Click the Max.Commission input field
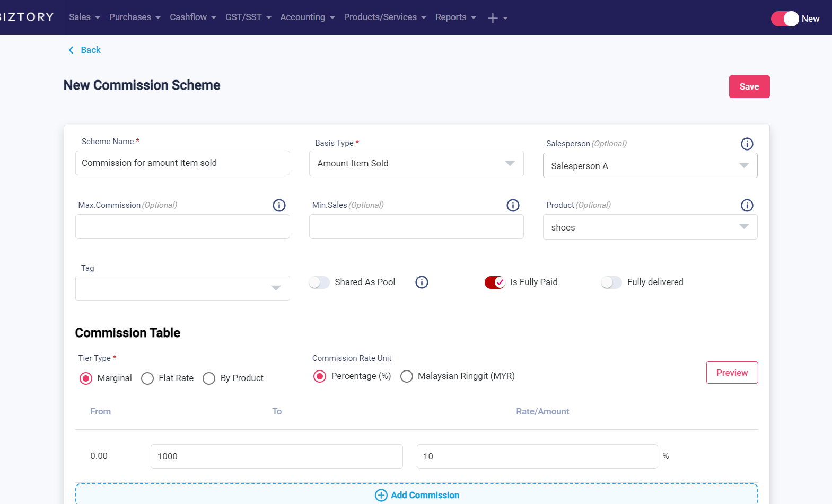The image size is (832, 504). (182, 226)
